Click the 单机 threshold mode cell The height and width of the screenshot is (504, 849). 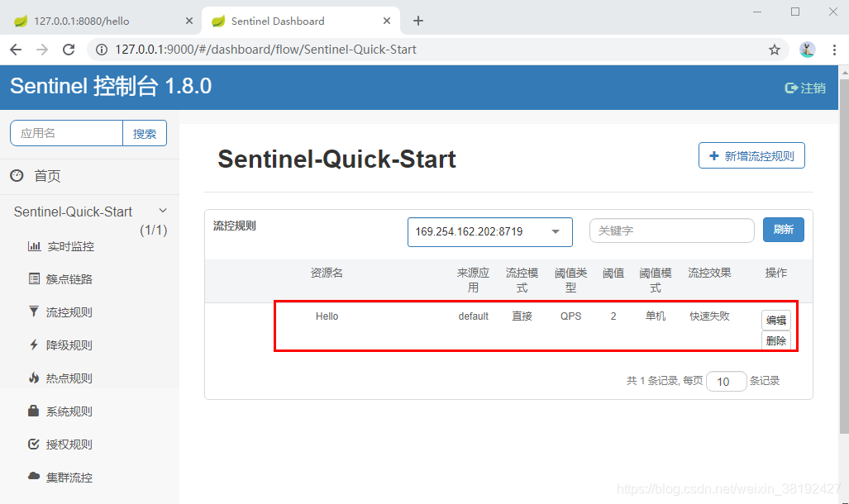[x=656, y=316]
